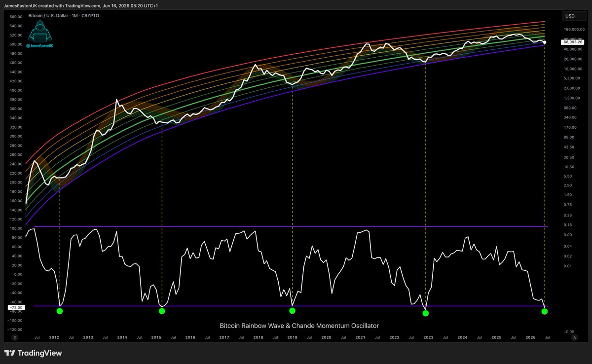Toggle the A auto-scale button bottom-right
This screenshot has height=364, width=592.
click(x=574, y=338)
